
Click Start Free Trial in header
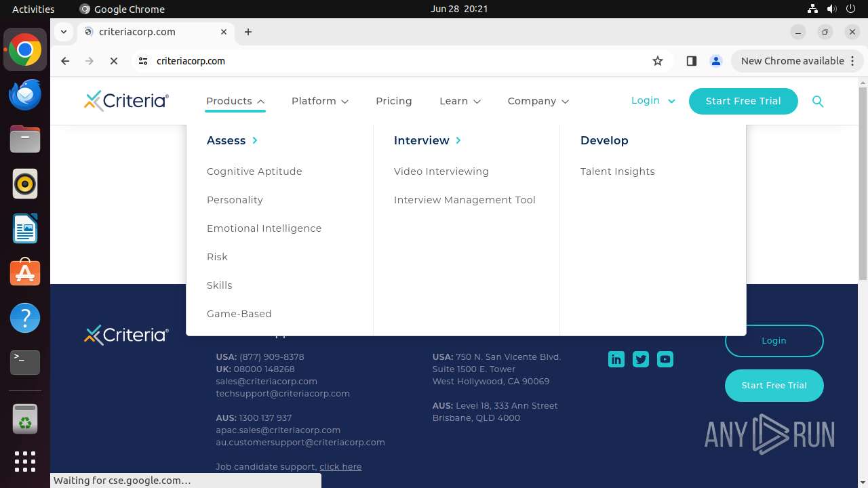[743, 101]
